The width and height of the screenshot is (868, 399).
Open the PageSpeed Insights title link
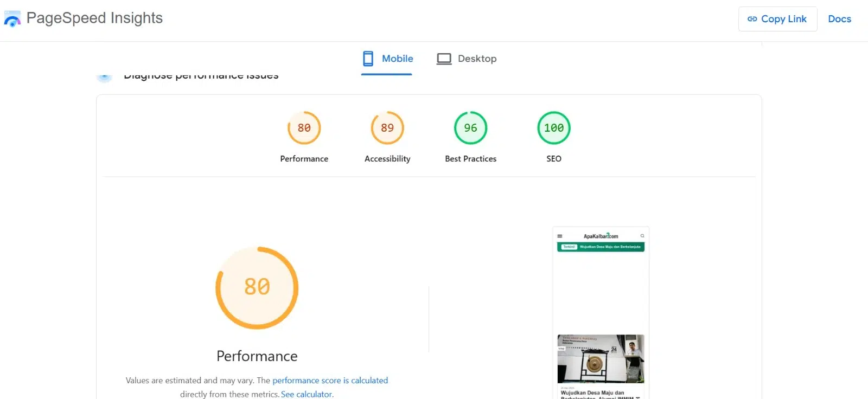(x=94, y=18)
